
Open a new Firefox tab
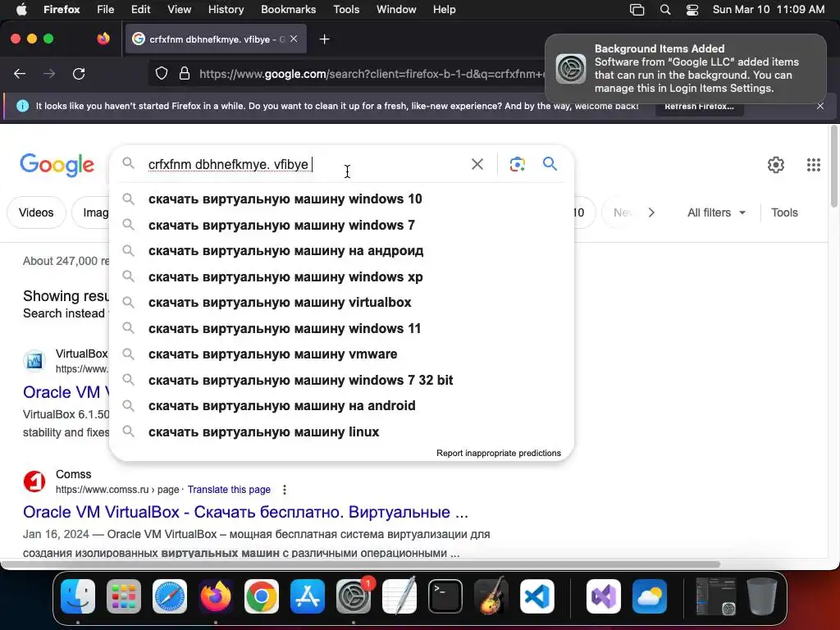tap(324, 39)
